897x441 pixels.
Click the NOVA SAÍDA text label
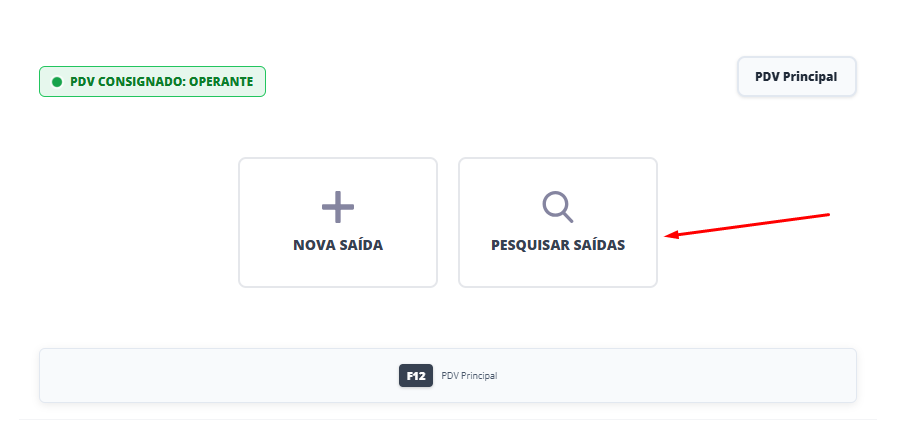click(338, 245)
